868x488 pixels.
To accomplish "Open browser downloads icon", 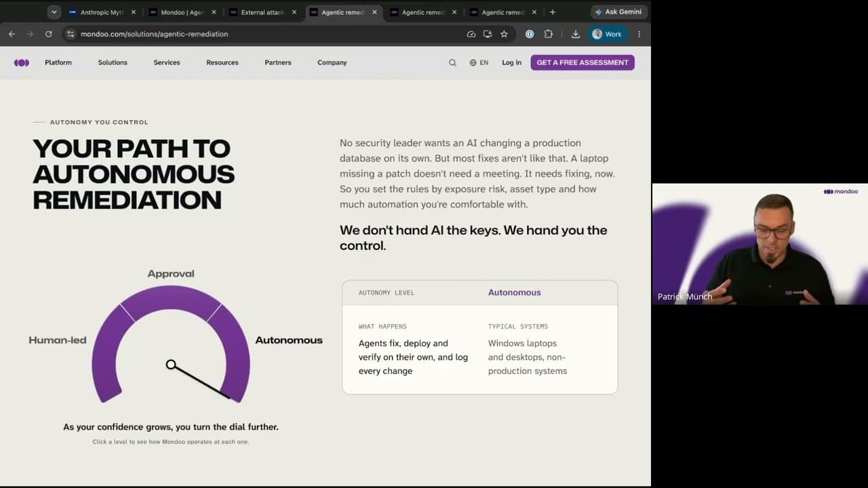I will [575, 34].
